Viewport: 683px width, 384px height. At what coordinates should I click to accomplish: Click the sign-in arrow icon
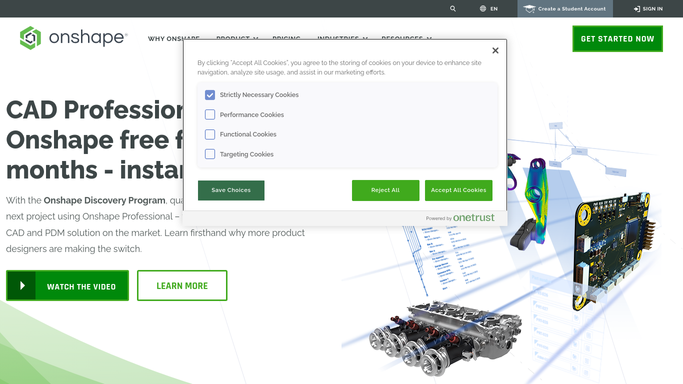637,9
